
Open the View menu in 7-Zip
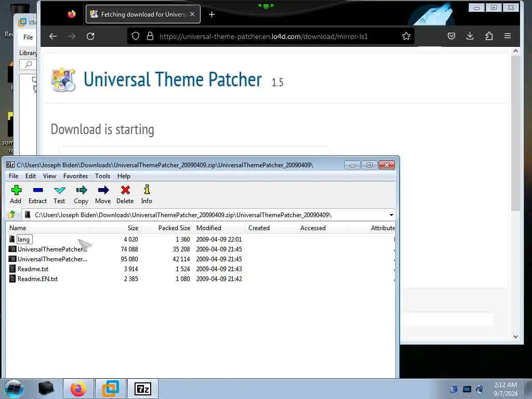[49, 176]
